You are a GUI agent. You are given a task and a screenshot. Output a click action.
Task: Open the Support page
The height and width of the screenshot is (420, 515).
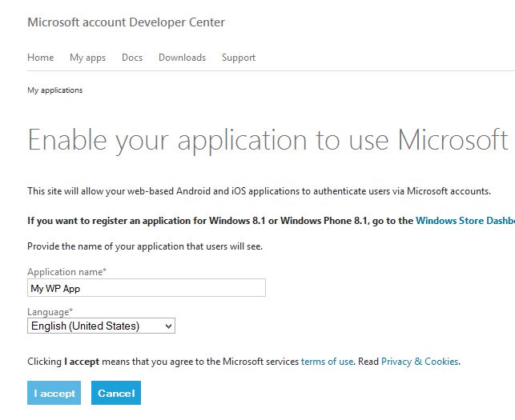click(x=239, y=58)
